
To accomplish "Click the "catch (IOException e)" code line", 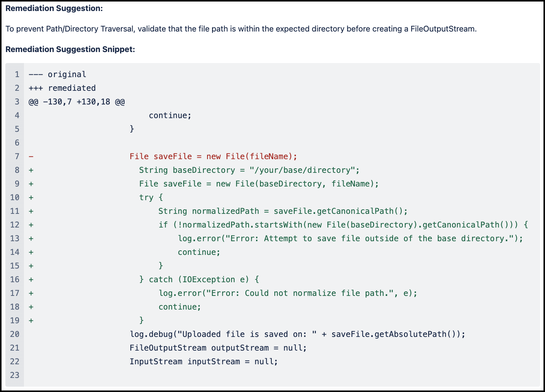I will pos(199,280).
